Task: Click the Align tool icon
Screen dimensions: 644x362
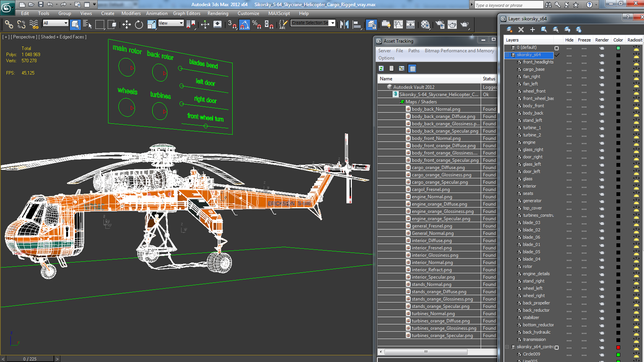Action: tap(357, 24)
